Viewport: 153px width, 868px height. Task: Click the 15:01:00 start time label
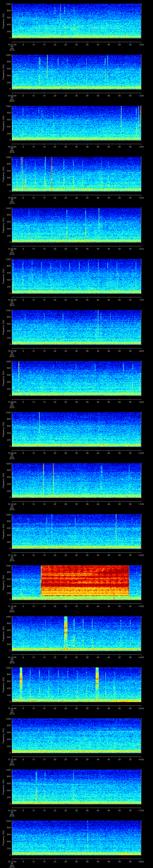click(x=12, y=44)
